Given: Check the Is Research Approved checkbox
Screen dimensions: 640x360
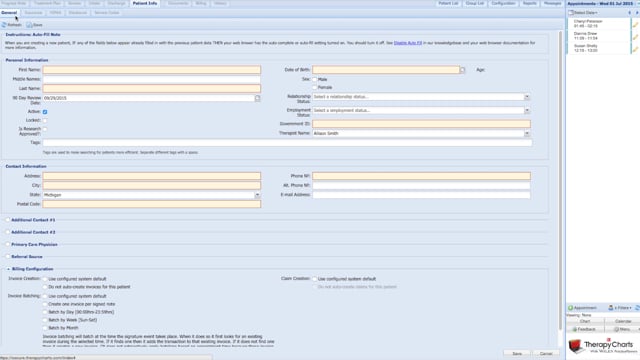Looking at the screenshot, I should [45, 129].
